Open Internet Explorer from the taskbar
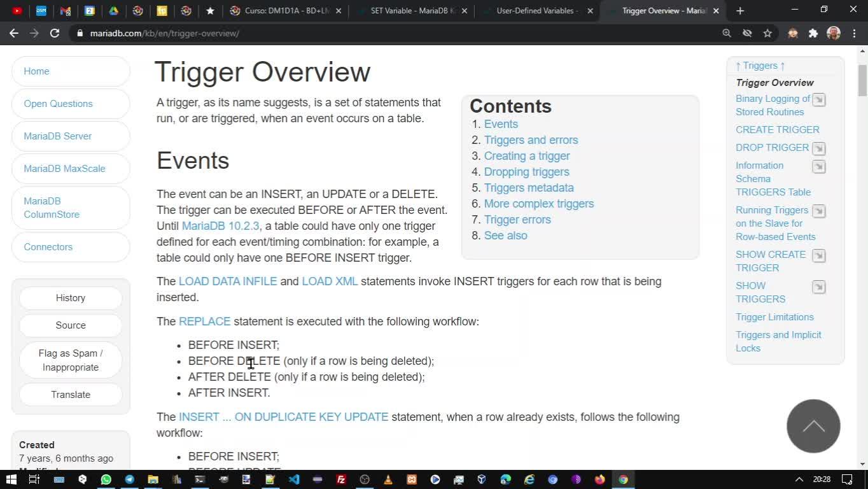This screenshot has width=868, height=489. 529,479
